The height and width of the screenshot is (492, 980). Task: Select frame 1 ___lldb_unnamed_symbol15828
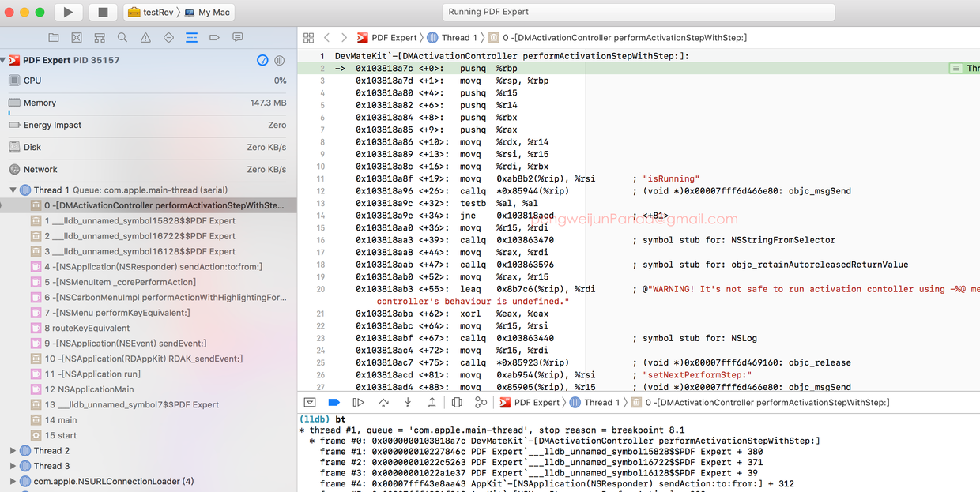coord(148,220)
